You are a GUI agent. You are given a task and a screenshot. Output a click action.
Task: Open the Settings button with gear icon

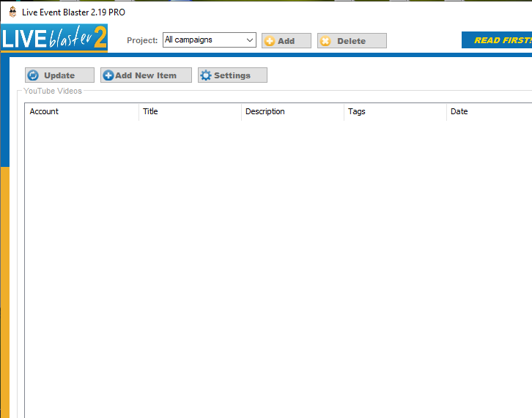(x=232, y=75)
